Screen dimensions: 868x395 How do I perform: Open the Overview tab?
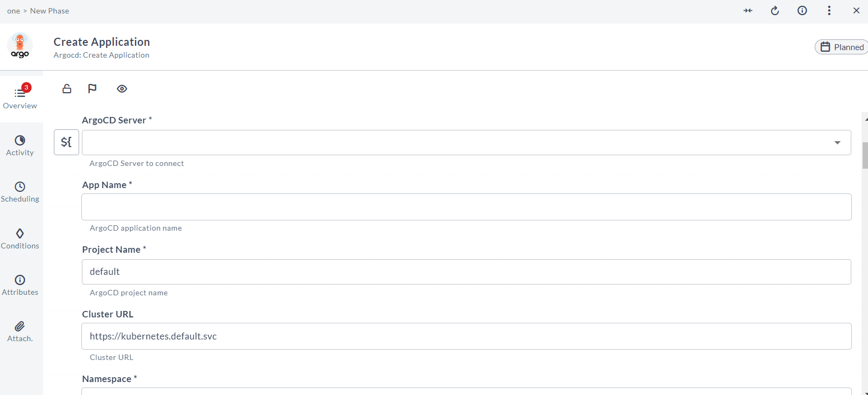click(20, 97)
